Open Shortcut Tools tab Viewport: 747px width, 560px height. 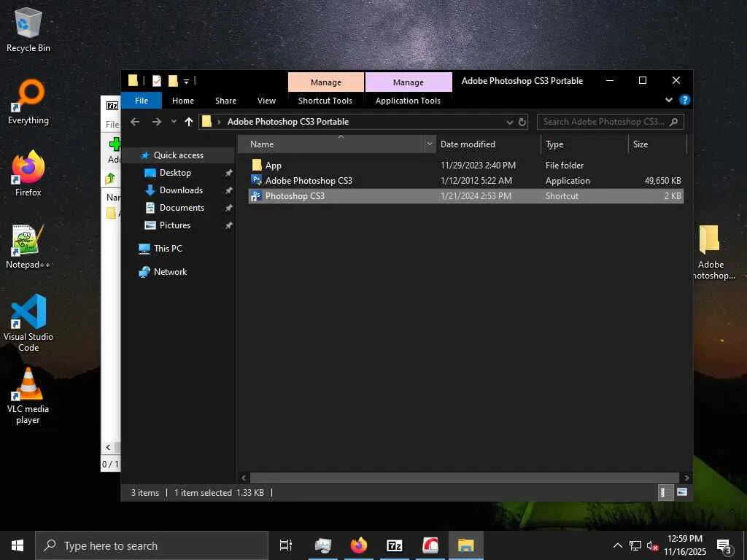[x=325, y=101]
